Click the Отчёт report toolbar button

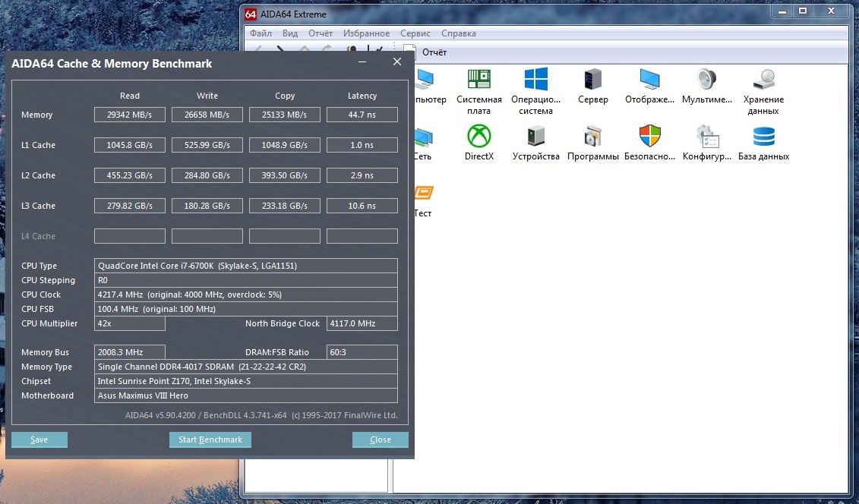click(x=425, y=52)
